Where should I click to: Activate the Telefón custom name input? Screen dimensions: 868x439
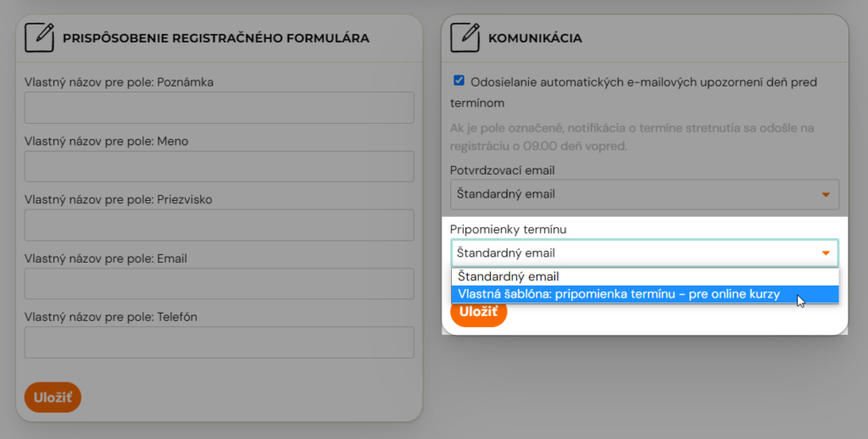pos(220,342)
